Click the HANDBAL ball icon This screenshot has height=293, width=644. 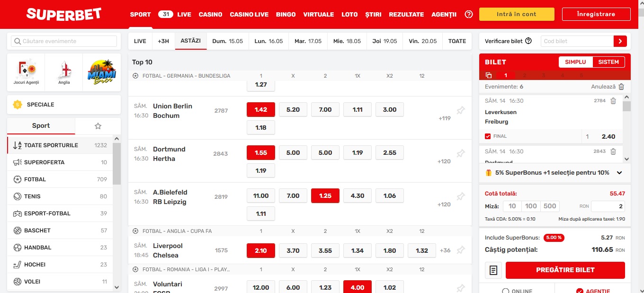(x=18, y=248)
